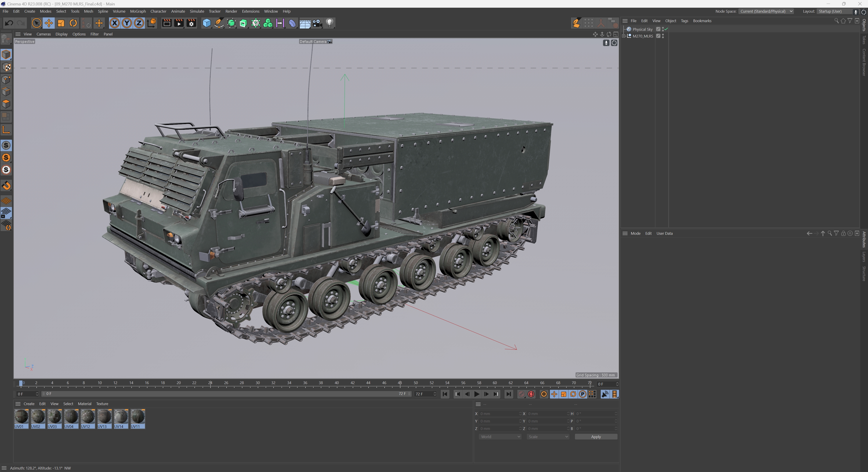Select the Rotate tool
Screen dimensions: 868x472
point(73,23)
